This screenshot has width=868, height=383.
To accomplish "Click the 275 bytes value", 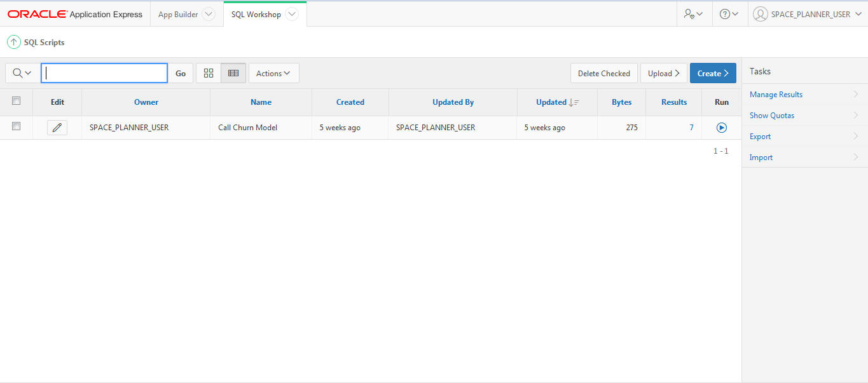I will [x=631, y=128].
